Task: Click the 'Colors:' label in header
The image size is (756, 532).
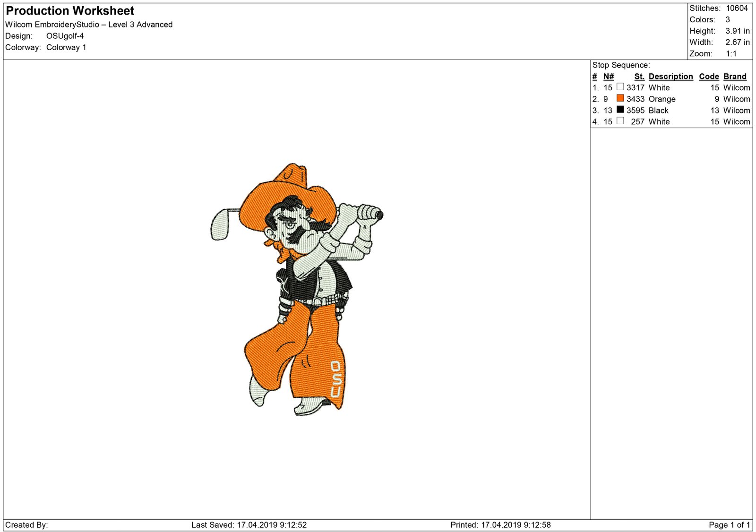Action: tap(702, 19)
